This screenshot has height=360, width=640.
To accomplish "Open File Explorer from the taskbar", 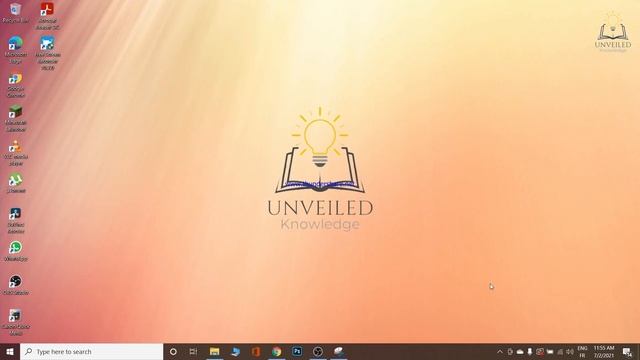I will coord(214,351).
